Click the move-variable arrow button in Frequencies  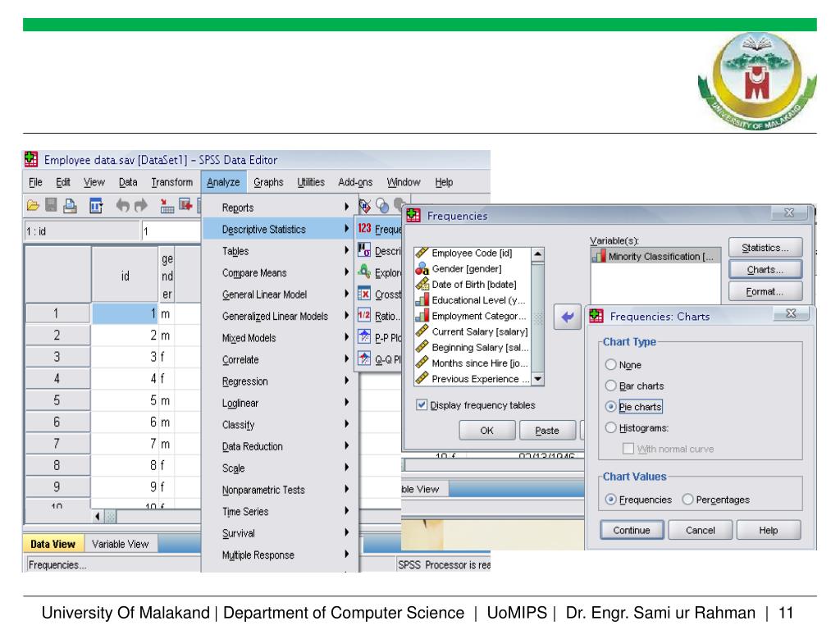point(568,317)
